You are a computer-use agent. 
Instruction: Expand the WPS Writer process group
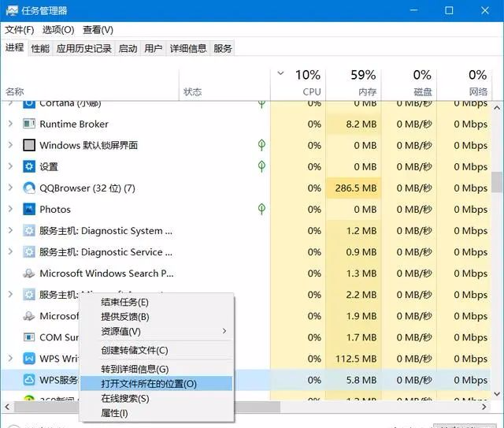click(10, 358)
